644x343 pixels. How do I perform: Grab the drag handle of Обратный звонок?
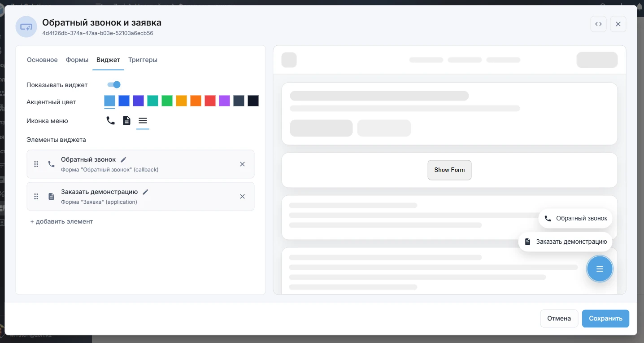[36, 164]
